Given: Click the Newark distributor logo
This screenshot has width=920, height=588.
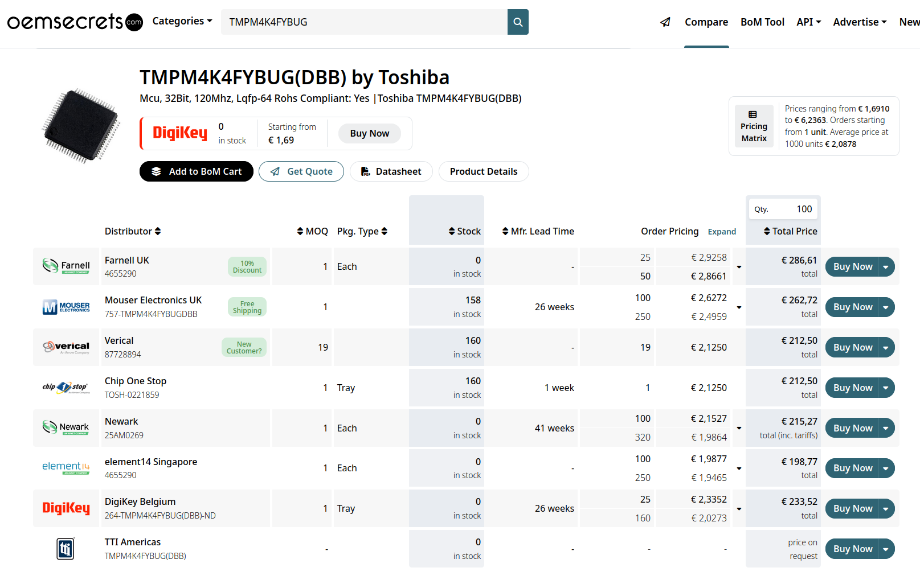Looking at the screenshot, I should tap(66, 427).
